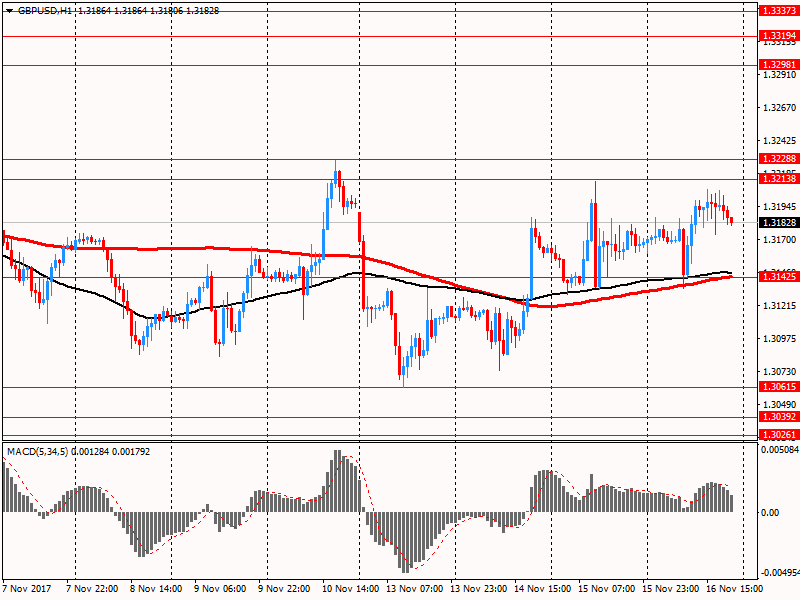Click the MACD scale value 0.005084
This screenshot has height=600, width=800.
pos(780,450)
